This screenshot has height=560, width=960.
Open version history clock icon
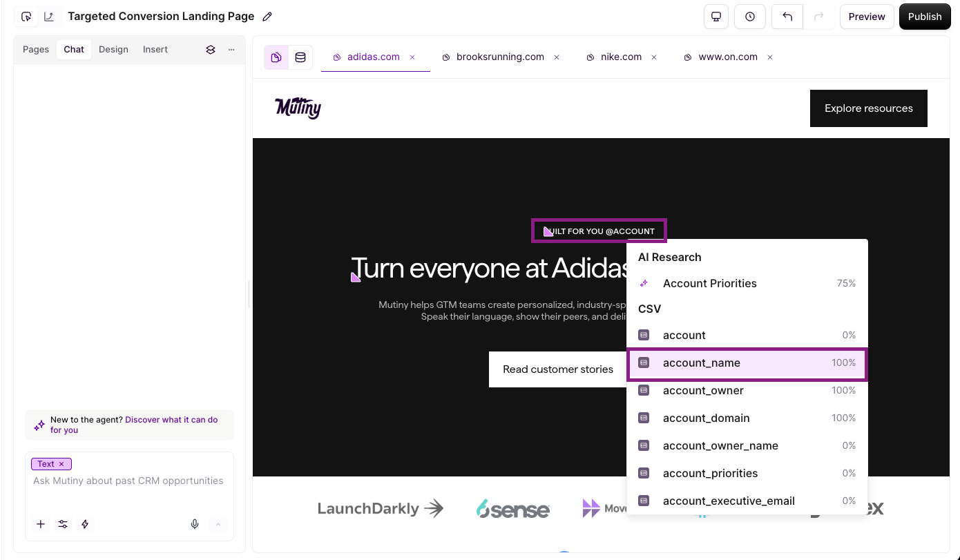tap(750, 17)
